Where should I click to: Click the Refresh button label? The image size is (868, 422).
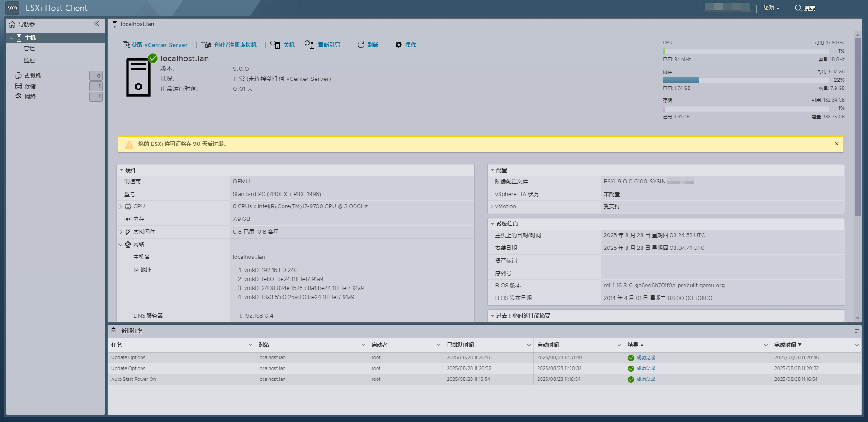(373, 45)
